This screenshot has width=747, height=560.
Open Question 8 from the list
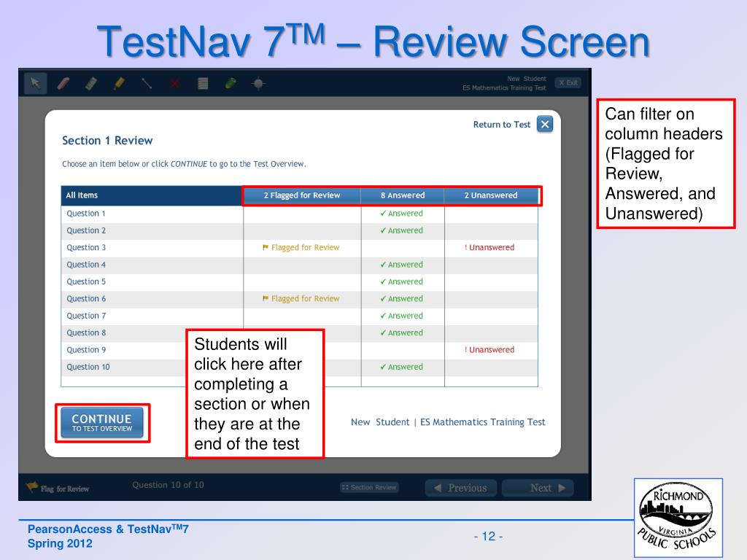point(86,332)
